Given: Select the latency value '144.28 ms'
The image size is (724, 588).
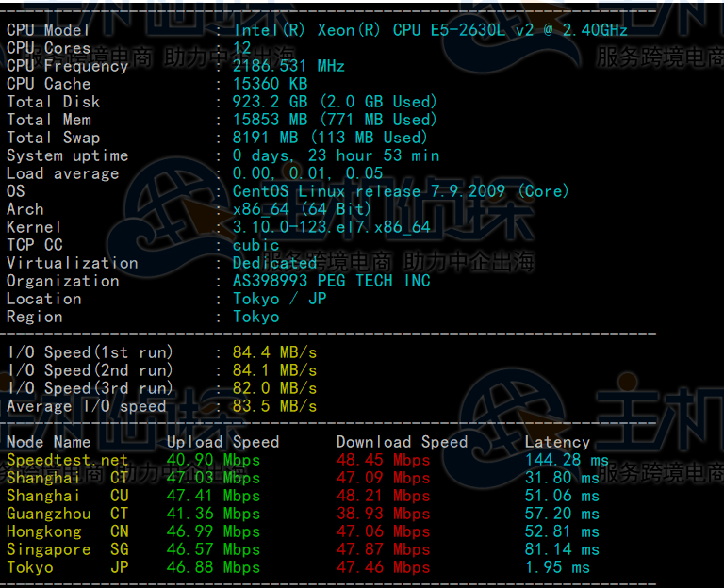Looking at the screenshot, I should point(567,460).
